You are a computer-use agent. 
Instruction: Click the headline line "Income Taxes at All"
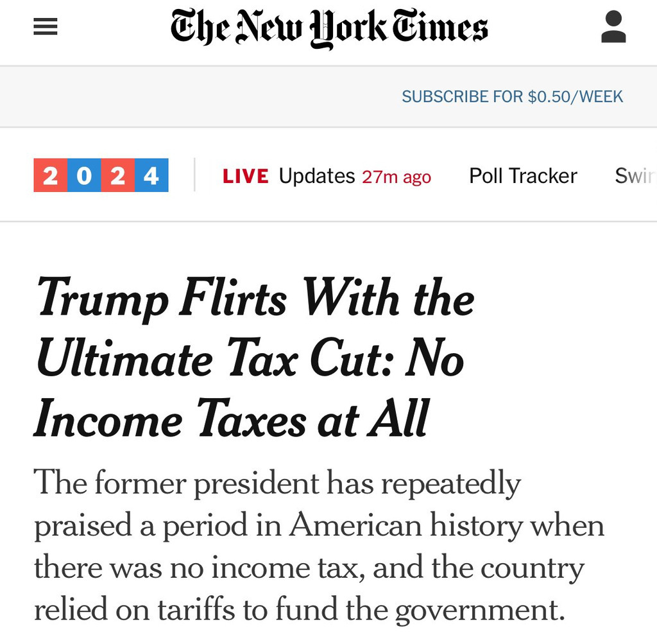click(x=232, y=419)
